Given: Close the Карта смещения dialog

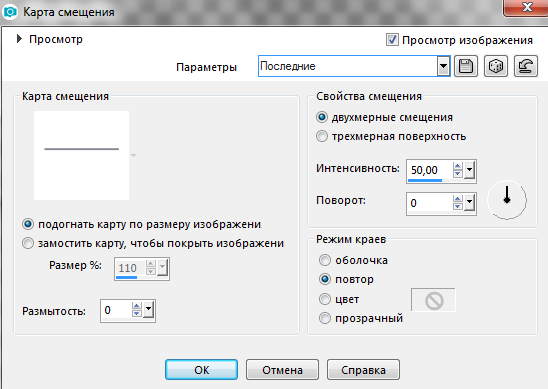Looking at the screenshot, I should pyautogui.click(x=526, y=7).
